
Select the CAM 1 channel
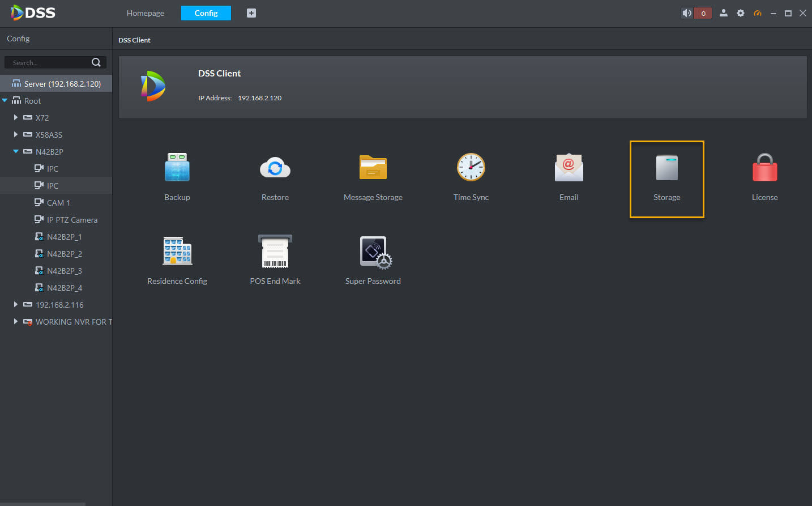point(56,203)
